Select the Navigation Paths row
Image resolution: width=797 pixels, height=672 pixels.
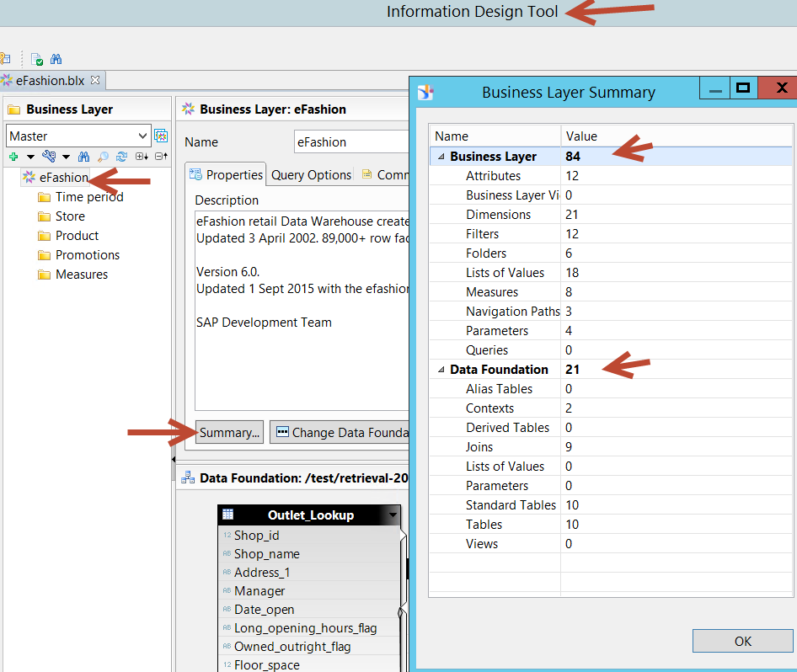611,312
